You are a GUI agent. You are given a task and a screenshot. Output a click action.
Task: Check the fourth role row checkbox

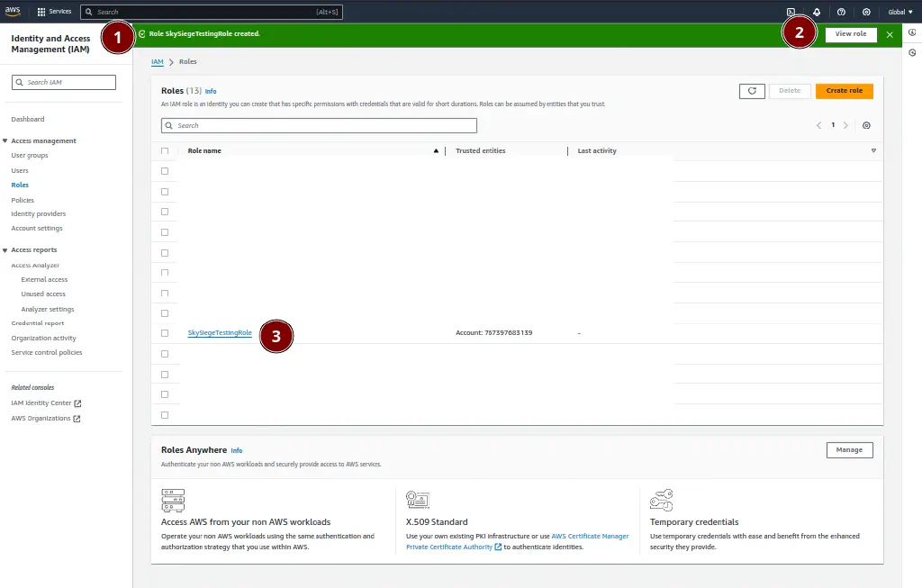pos(165,232)
